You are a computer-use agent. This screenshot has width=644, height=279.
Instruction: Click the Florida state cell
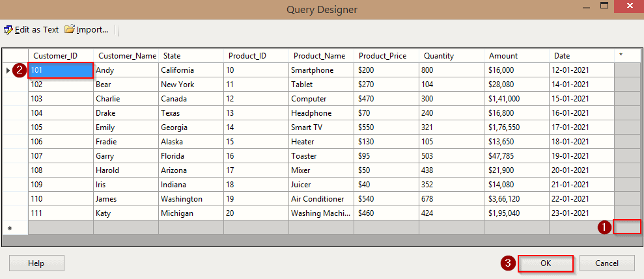coord(191,156)
